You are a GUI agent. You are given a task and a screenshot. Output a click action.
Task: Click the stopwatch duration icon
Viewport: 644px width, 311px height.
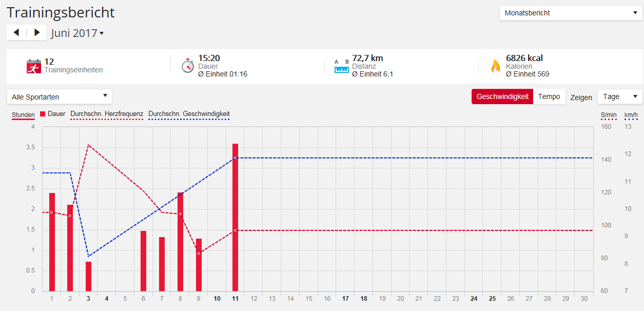(188, 66)
